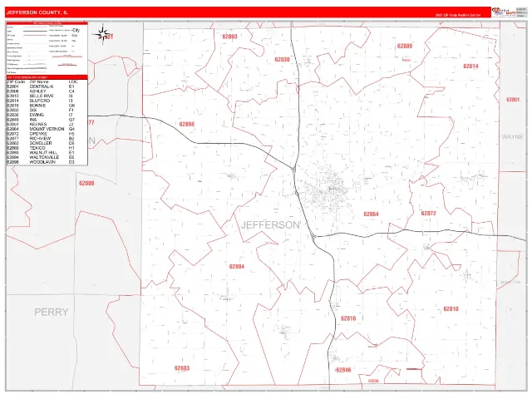Click the red ZIP code index legend header bar
This screenshot has width=532, height=399.
tap(47, 77)
